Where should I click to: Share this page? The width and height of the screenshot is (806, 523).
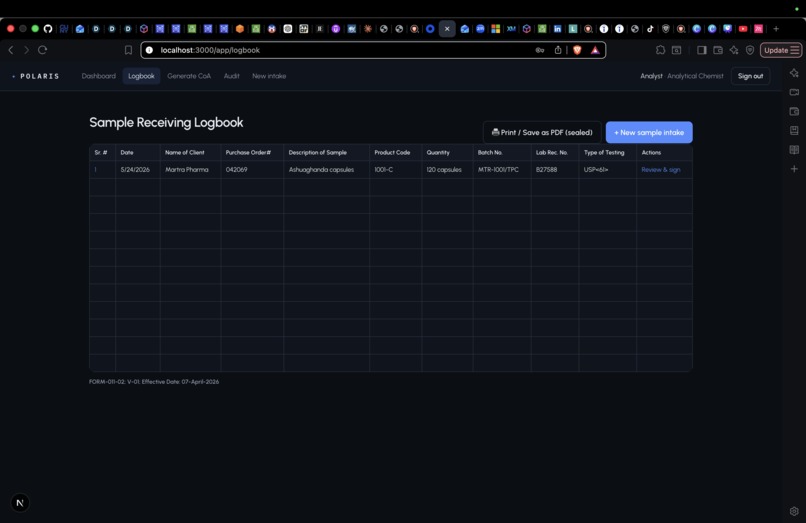click(558, 50)
